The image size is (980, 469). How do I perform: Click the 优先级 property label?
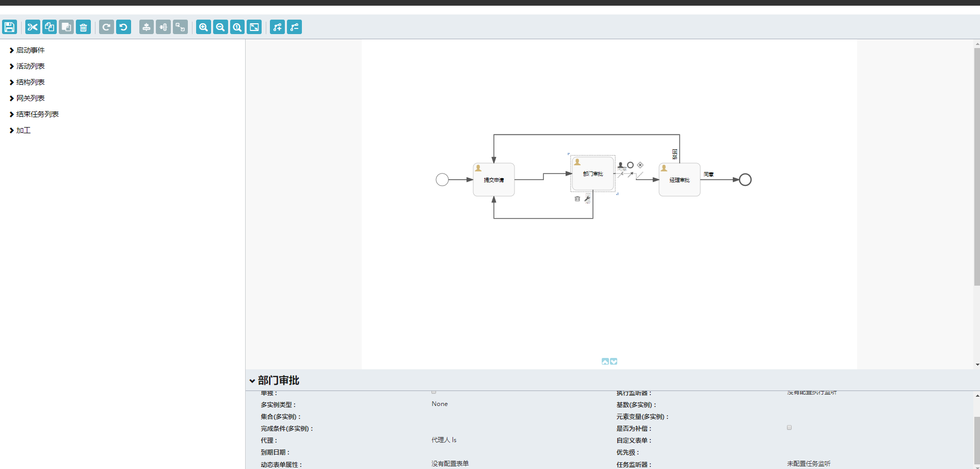(628, 452)
